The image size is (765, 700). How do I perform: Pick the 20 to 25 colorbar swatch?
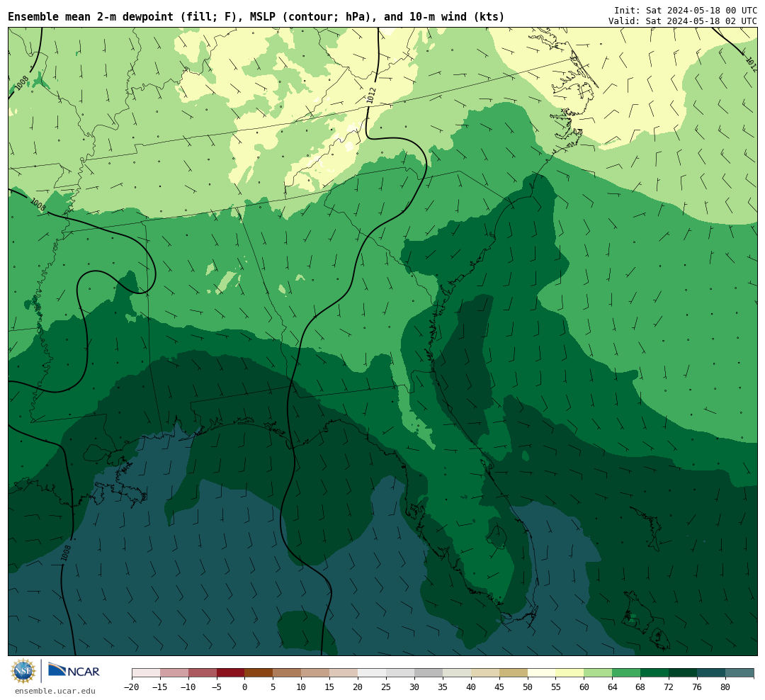[372, 673]
